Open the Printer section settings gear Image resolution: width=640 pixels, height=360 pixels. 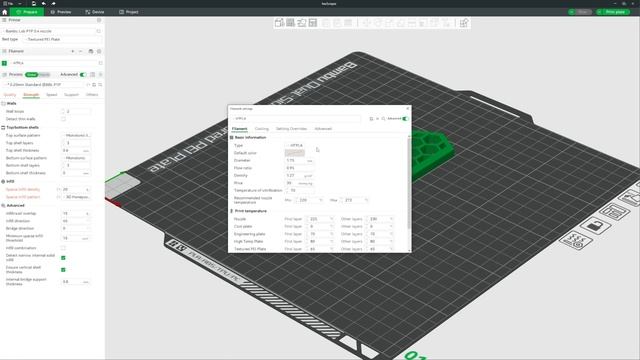pos(99,20)
